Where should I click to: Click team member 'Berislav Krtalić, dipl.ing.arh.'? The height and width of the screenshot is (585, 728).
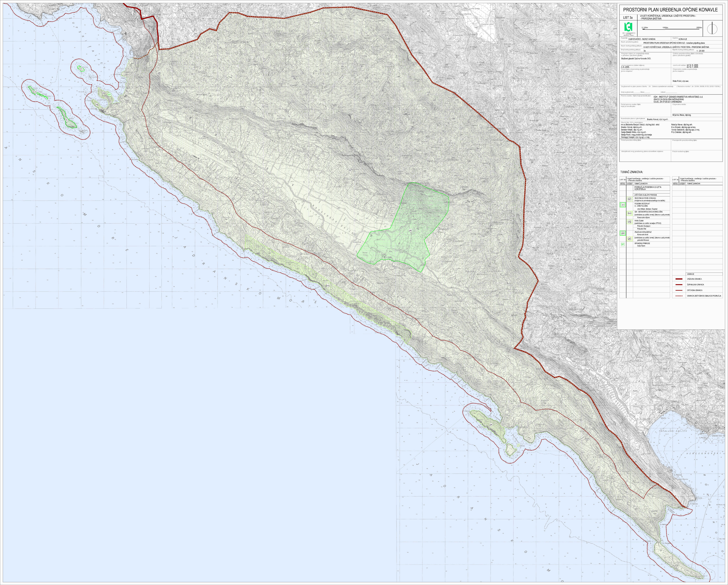[632, 130]
